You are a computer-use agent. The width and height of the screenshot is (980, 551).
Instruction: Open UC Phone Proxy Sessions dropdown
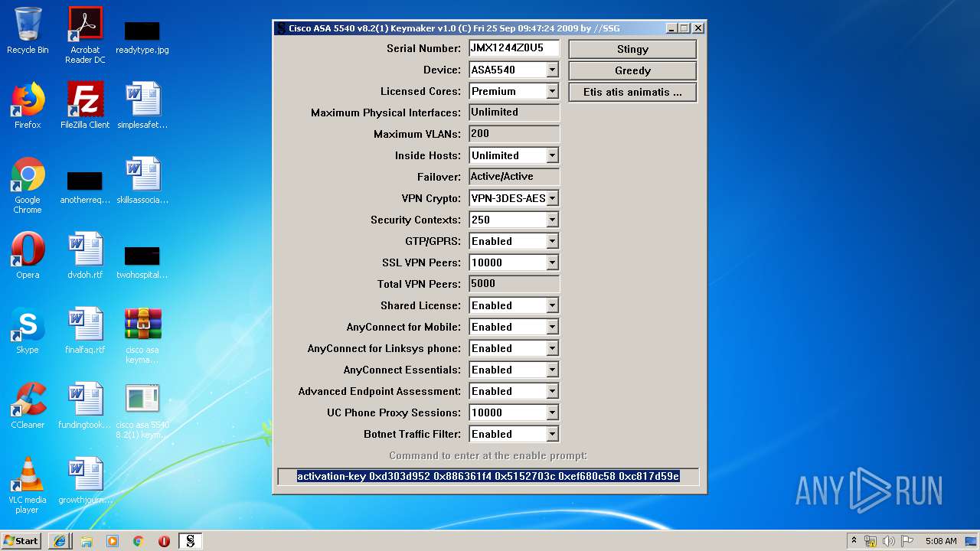coord(552,412)
